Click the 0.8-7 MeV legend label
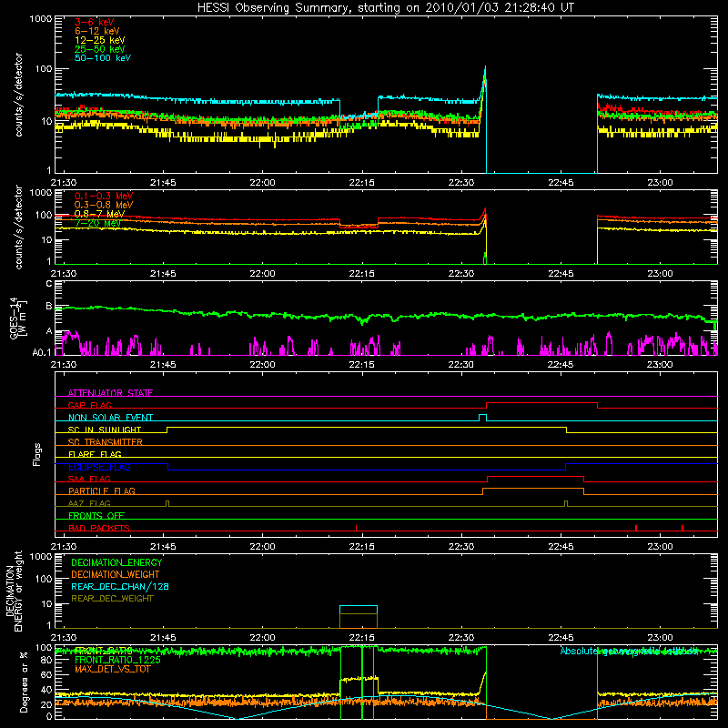This screenshot has height=728, width=728. click(x=99, y=214)
